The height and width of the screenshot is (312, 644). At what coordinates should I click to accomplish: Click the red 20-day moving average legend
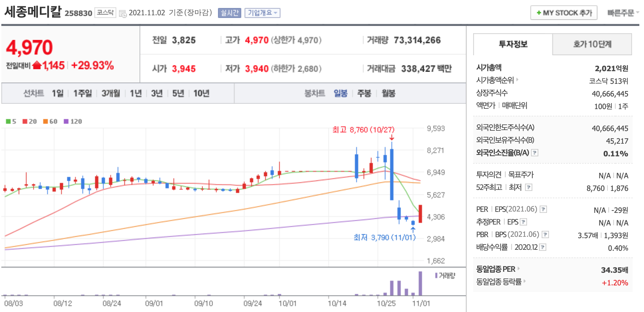30,121
